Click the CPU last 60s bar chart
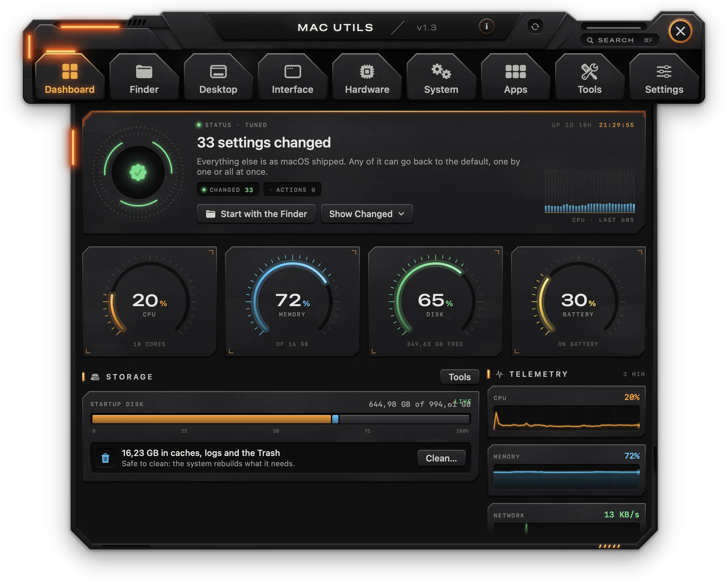The height and width of the screenshot is (585, 728). [590, 191]
